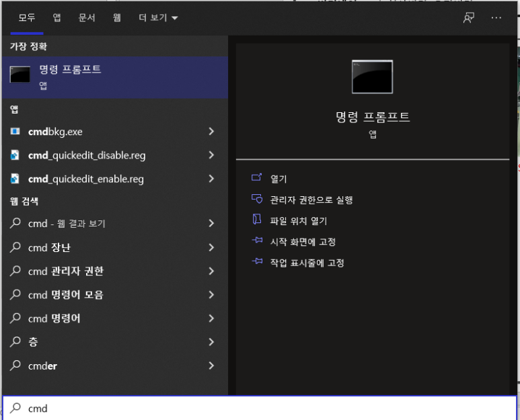The height and width of the screenshot is (420, 520).
Task: Select 'cmd - 웹 결과 보기' suggestion text
Action: click(x=67, y=224)
